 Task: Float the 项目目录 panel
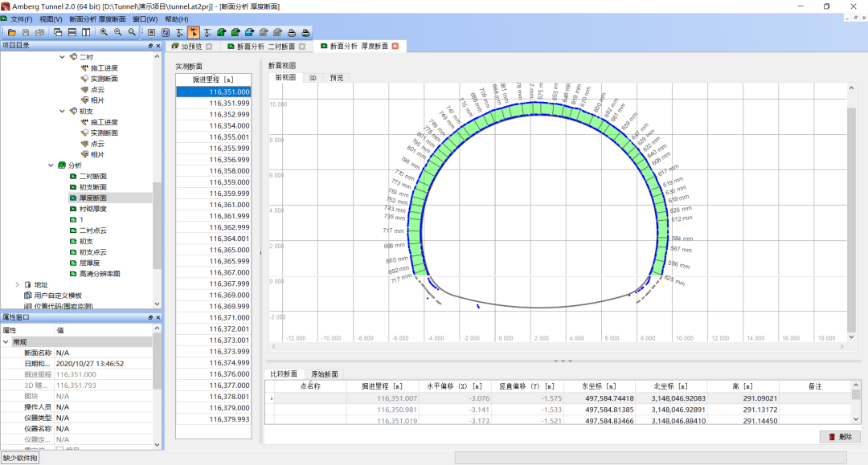pos(150,46)
